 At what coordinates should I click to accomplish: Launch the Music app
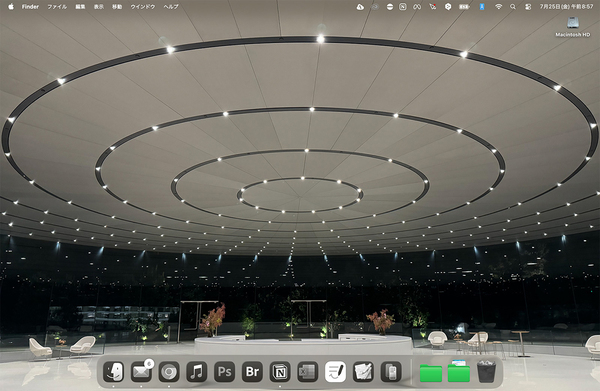tap(197, 371)
